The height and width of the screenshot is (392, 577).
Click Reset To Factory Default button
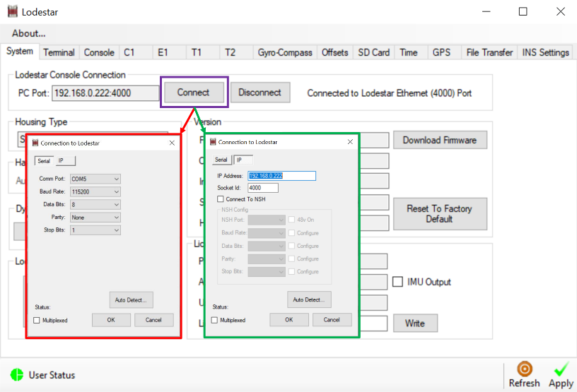pos(439,213)
